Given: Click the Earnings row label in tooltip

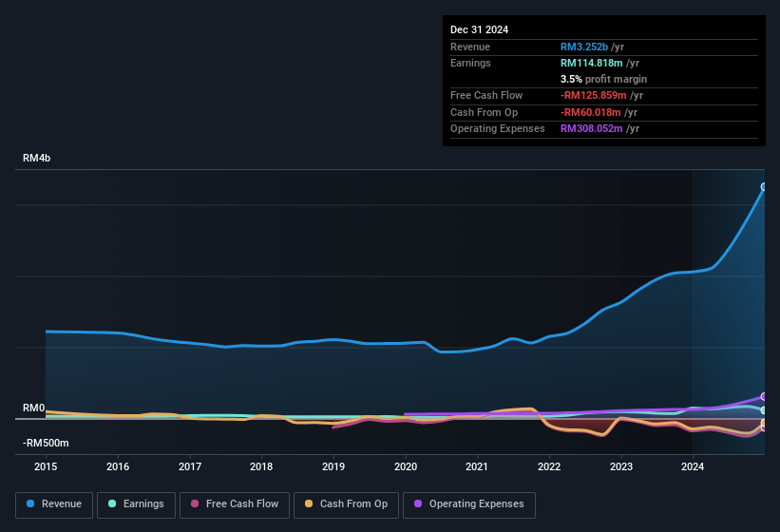Looking at the screenshot, I should coord(470,63).
